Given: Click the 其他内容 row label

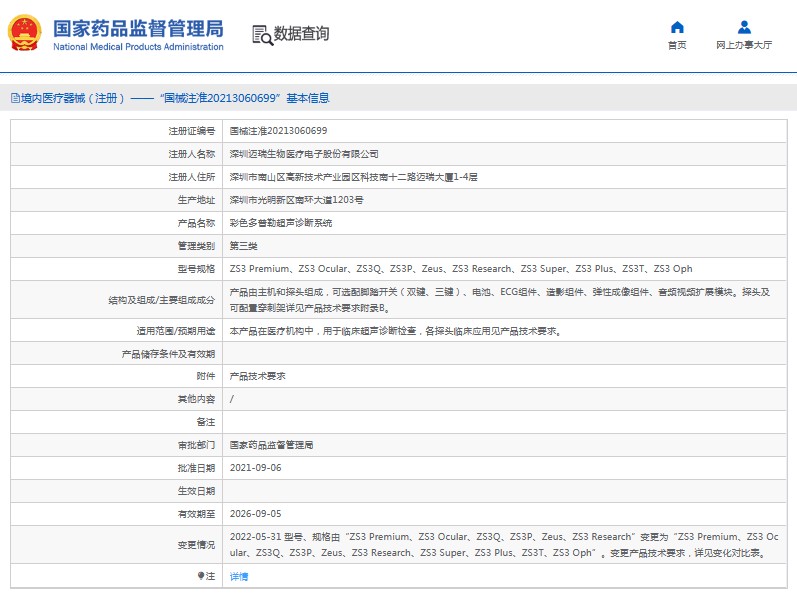Looking at the screenshot, I should (196, 399).
